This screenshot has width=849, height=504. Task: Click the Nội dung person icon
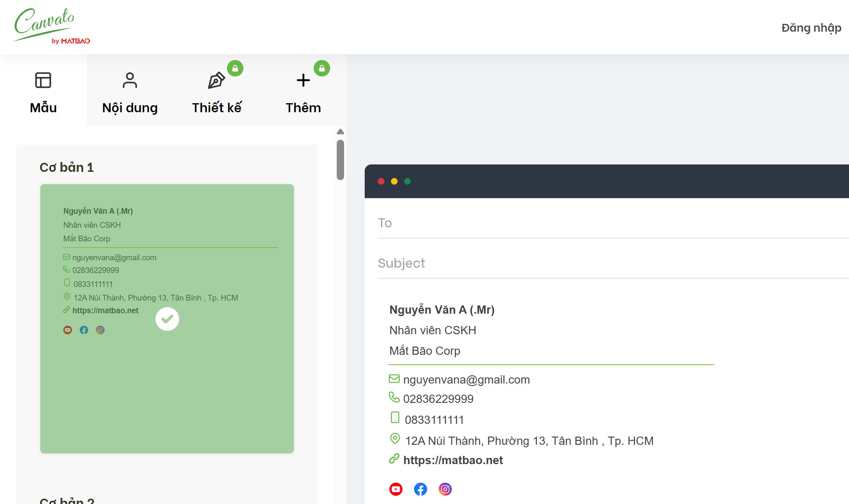click(130, 80)
